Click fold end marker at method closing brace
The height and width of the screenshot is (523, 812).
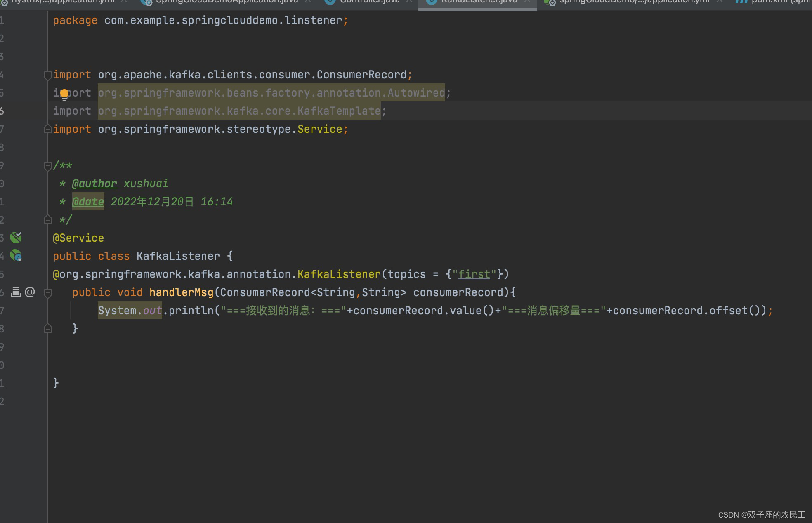(47, 329)
